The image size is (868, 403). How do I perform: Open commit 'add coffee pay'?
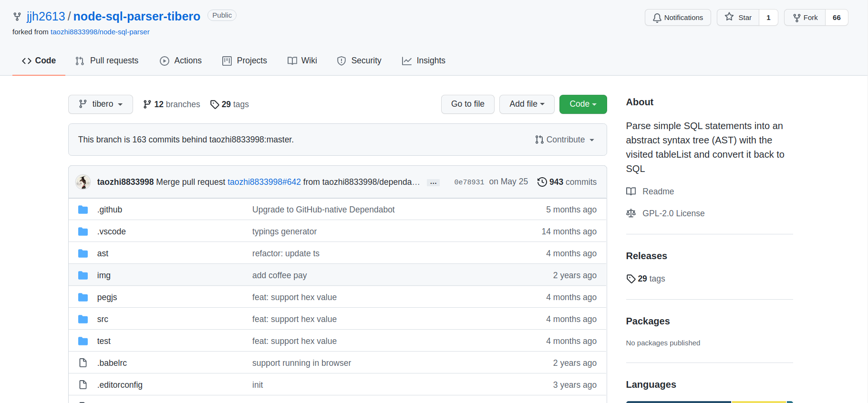click(279, 275)
